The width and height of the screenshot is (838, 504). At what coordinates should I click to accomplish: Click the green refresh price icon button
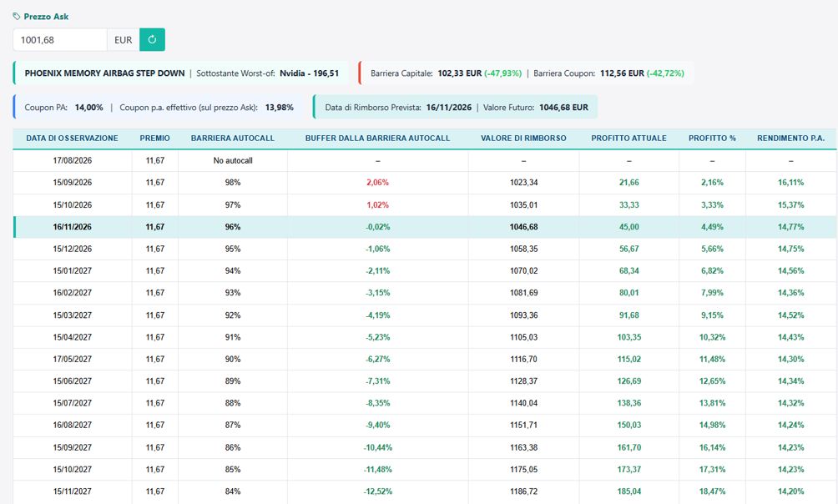point(152,39)
